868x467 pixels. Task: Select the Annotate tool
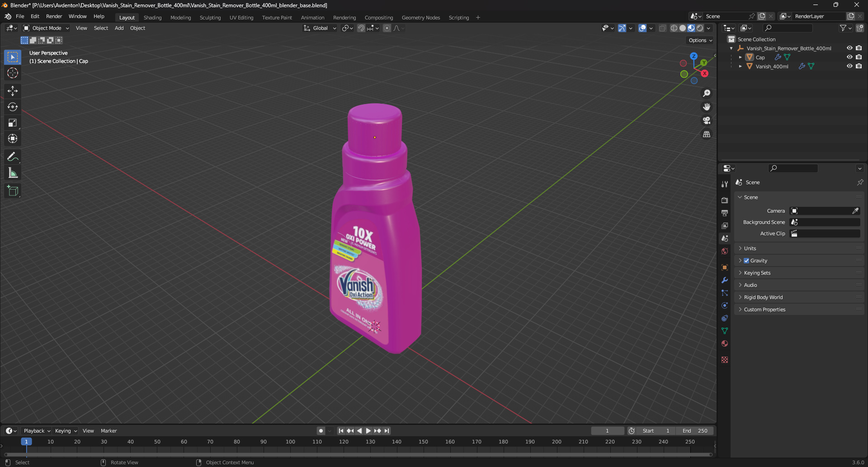tap(13, 157)
